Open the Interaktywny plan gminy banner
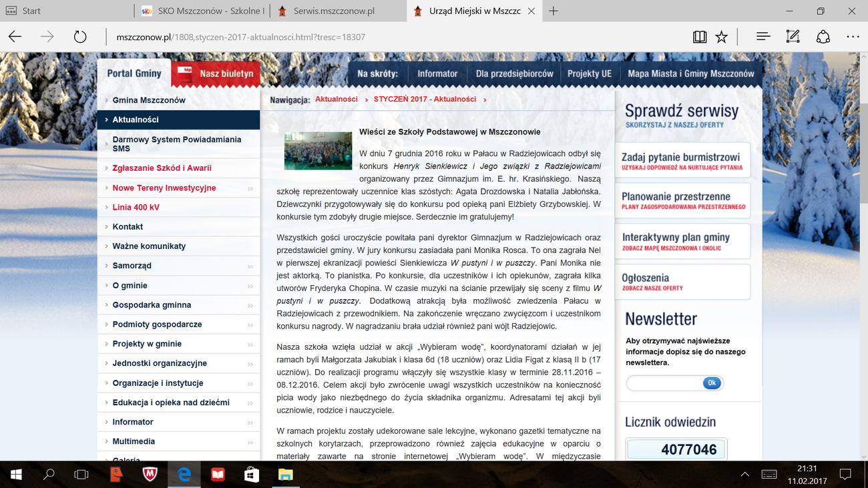 (682, 241)
